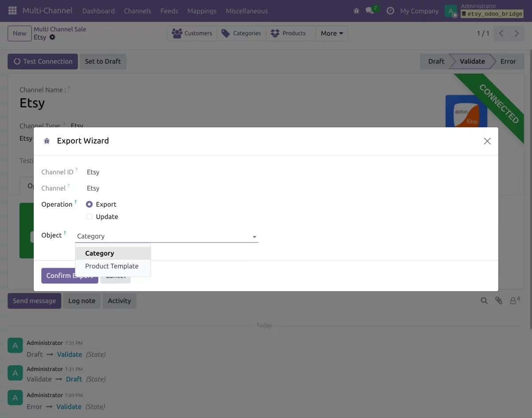Click the Object selection input field

point(167,236)
